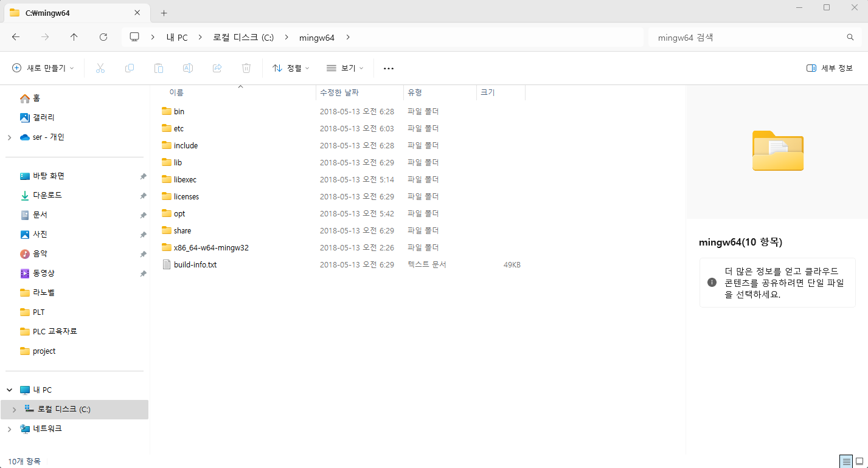Open the 정렬 sort dropdown

(x=291, y=68)
